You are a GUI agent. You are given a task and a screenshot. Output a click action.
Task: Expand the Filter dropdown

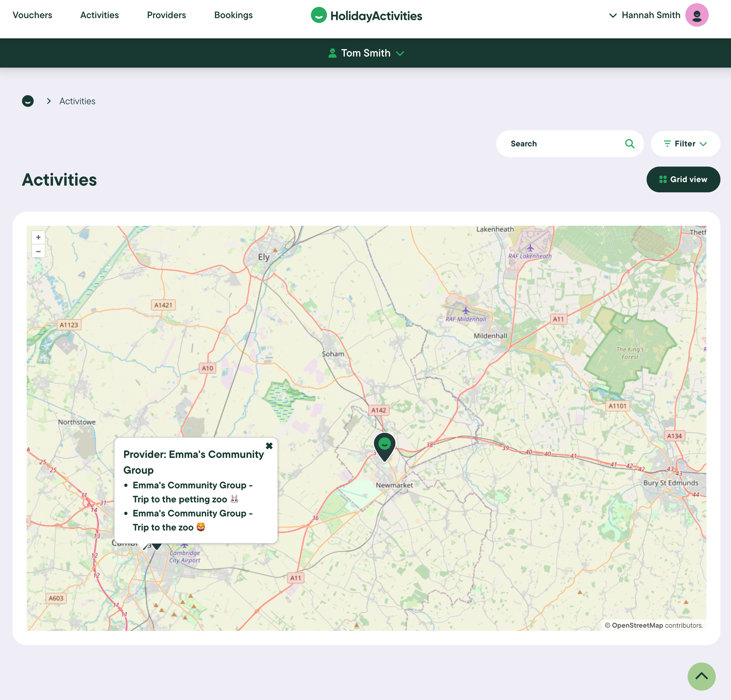point(685,144)
